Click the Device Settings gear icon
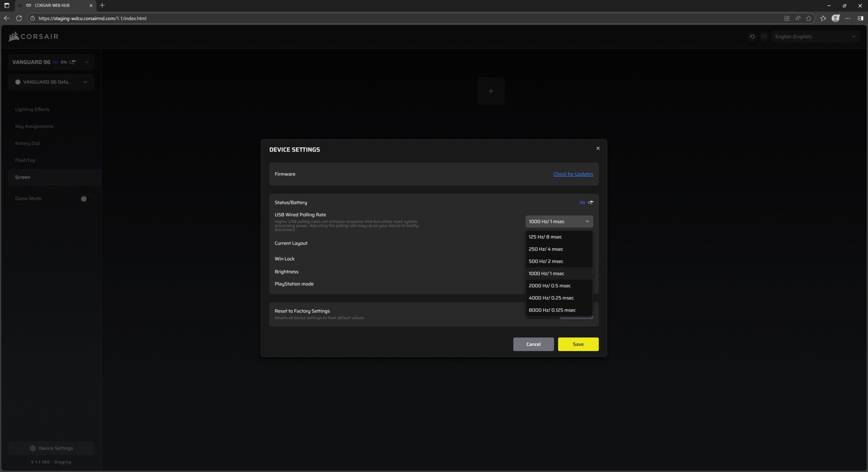The width and height of the screenshot is (868, 472). pyautogui.click(x=33, y=448)
